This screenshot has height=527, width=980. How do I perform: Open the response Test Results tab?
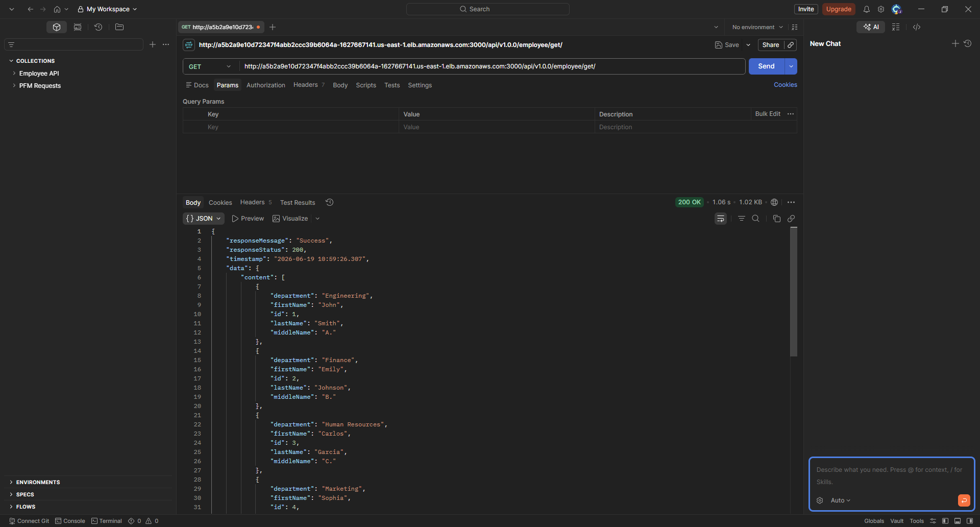298,203
